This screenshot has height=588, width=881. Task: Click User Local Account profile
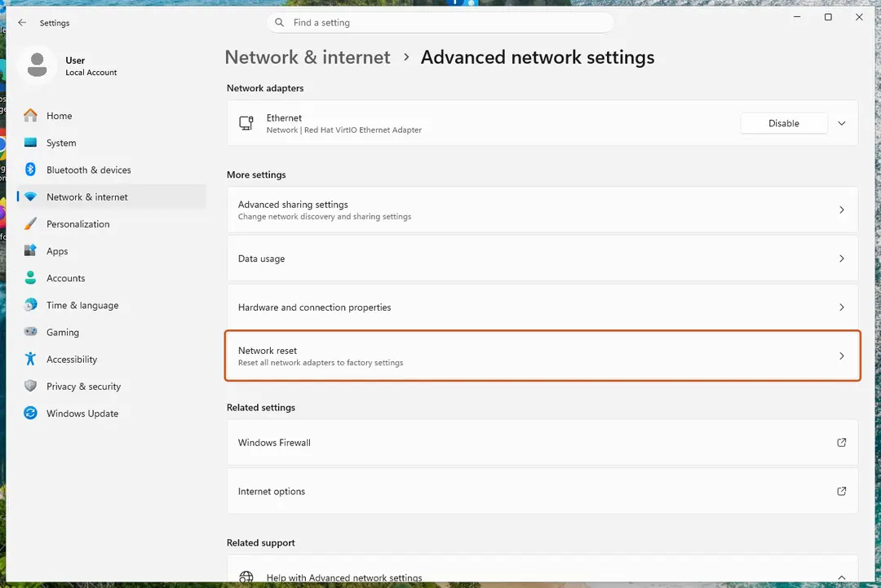coord(69,66)
